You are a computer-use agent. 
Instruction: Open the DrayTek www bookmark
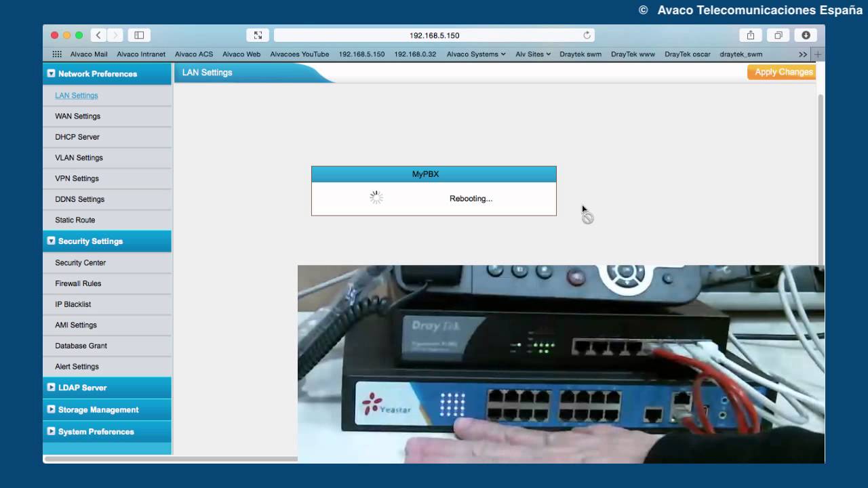click(633, 54)
